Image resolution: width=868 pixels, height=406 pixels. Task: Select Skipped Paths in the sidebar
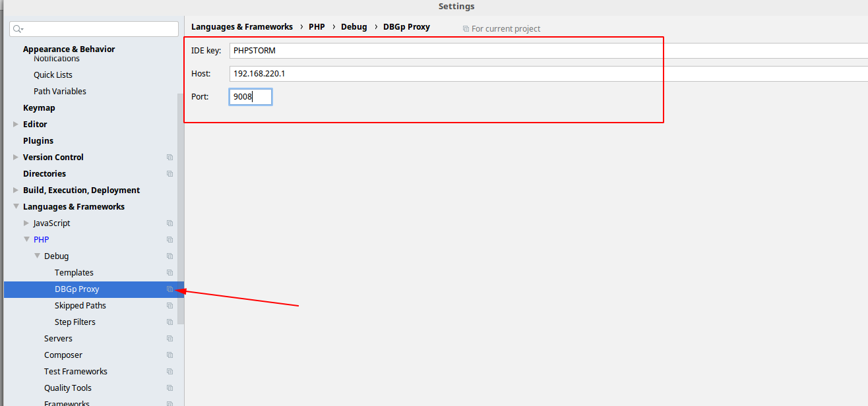(x=80, y=305)
